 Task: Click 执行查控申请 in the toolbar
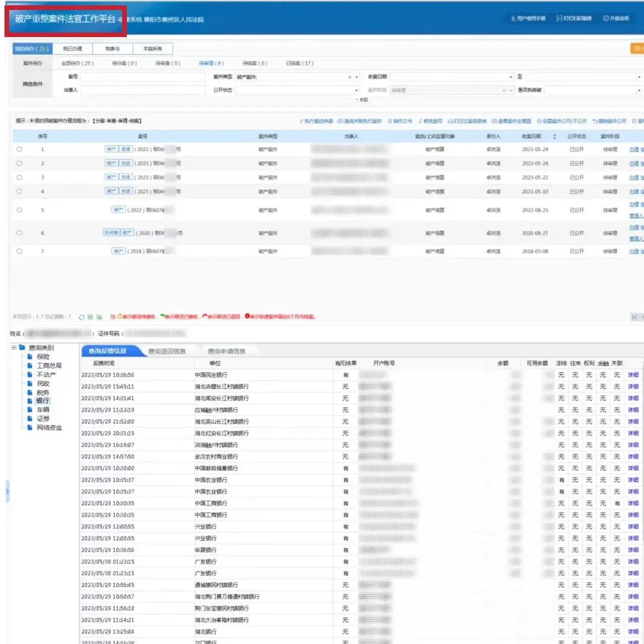pos(316,121)
